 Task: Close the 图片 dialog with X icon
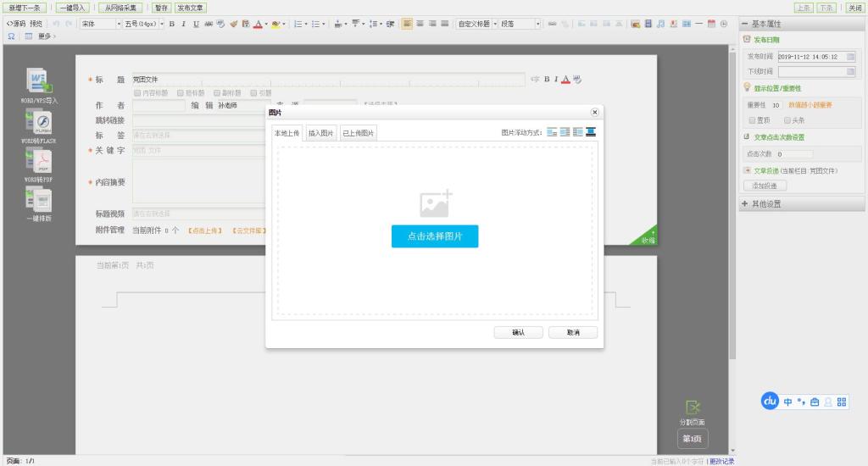594,112
